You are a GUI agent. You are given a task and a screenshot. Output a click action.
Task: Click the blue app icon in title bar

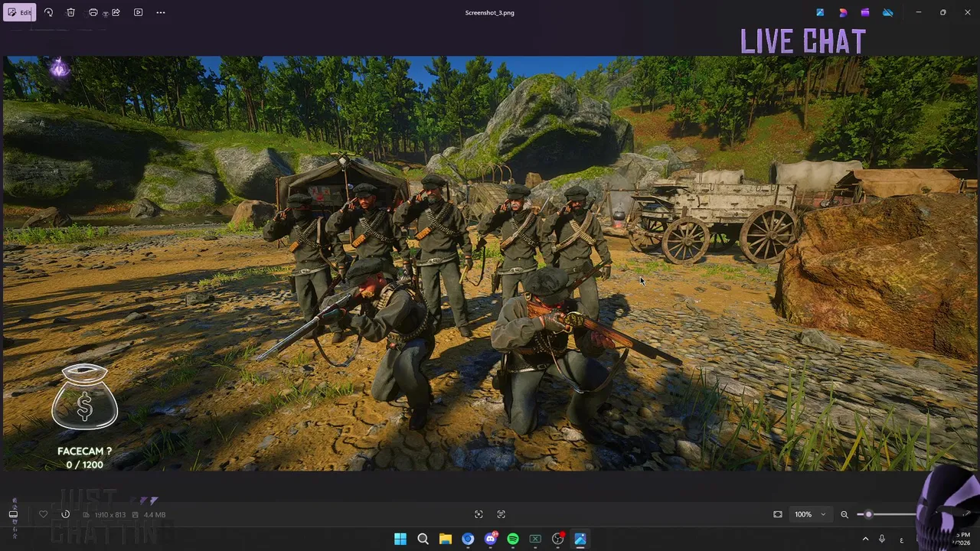coord(820,12)
